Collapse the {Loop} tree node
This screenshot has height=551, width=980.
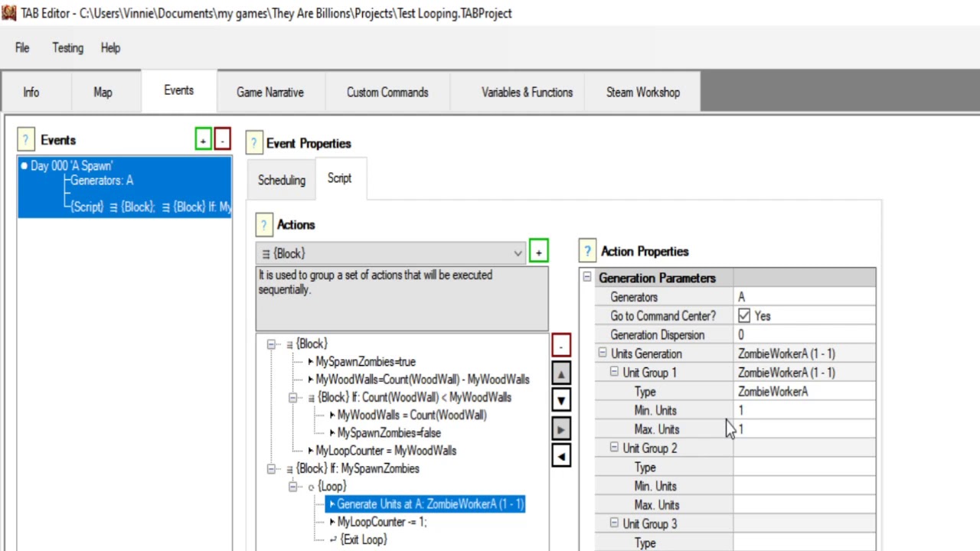292,487
